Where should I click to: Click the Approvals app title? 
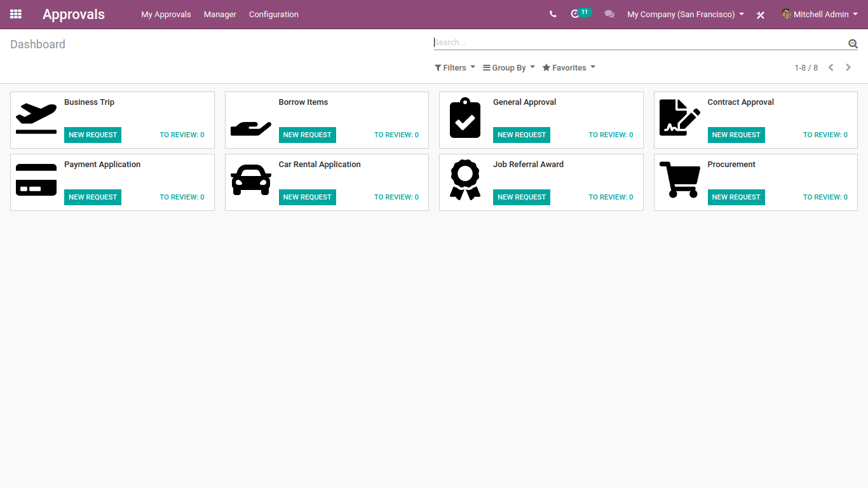[x=74, y=14]
